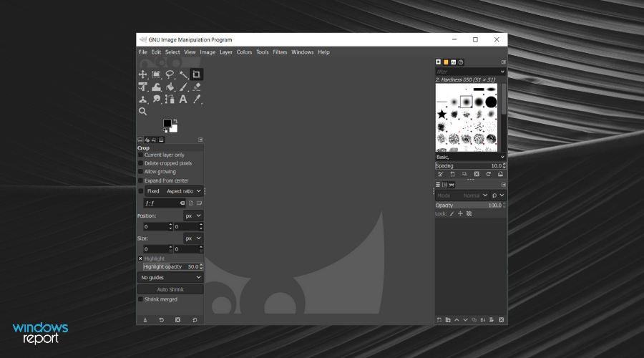The width and height of the screenshot is (644, 358).
Task: Select the Paths tool
Action: click(170, 99)
